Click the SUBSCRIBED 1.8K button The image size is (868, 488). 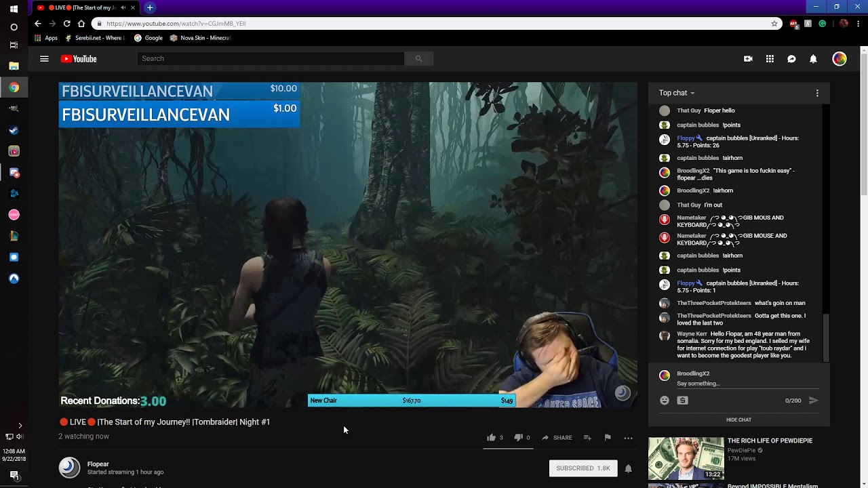point(583,468)
